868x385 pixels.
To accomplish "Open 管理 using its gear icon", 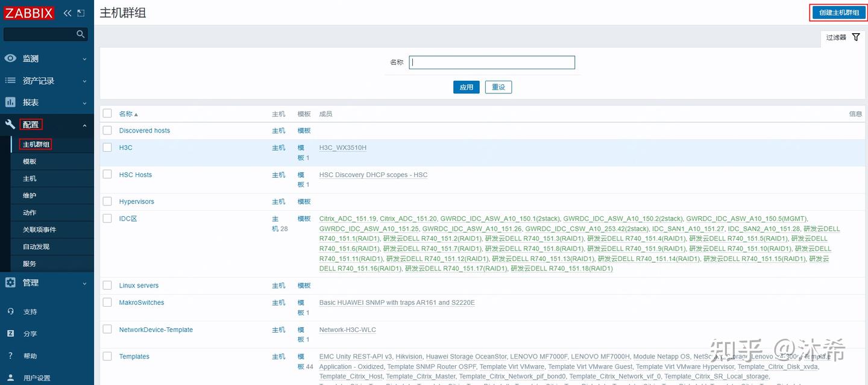I will click(11, 282).
